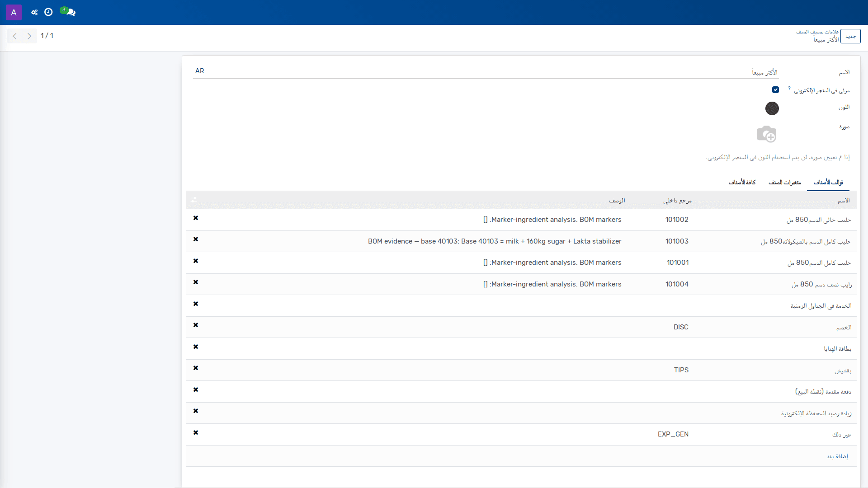Switch to كافة الأصناف tab
868x488 pixels.
click(x=742, y=182)
